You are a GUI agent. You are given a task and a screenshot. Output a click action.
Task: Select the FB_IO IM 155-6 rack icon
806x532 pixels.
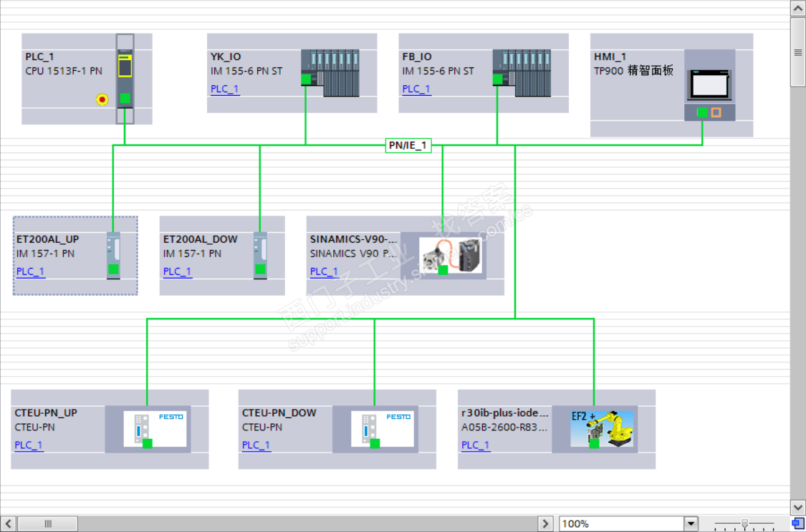522,73
